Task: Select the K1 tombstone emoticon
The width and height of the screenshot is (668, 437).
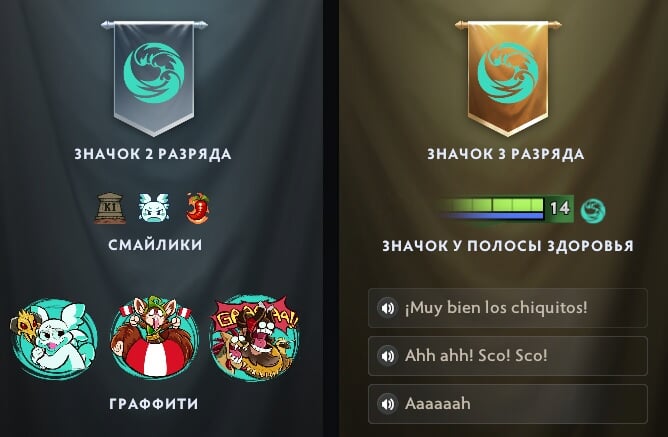Action: 110,208
